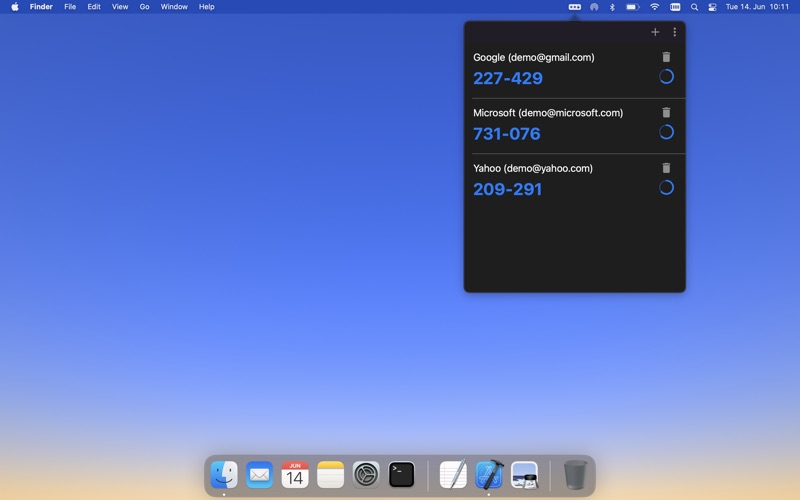This screenshot has width=800, height=500.
Task: Toggle the authenticator menu bar icon
Action: [x=574, y=7]
